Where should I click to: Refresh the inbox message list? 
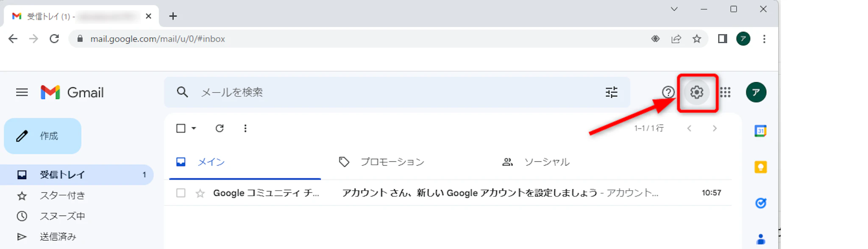(219, 128)
